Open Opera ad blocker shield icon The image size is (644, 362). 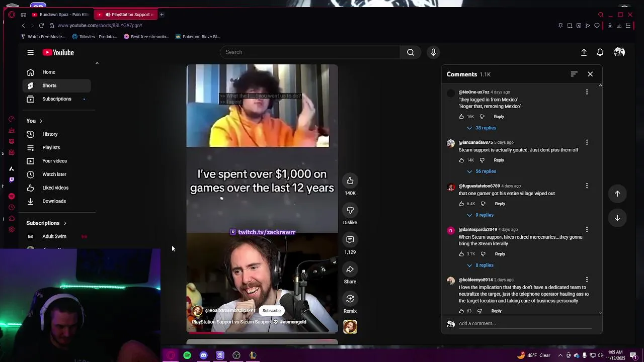pyautogui.click(x=579, y=26)
